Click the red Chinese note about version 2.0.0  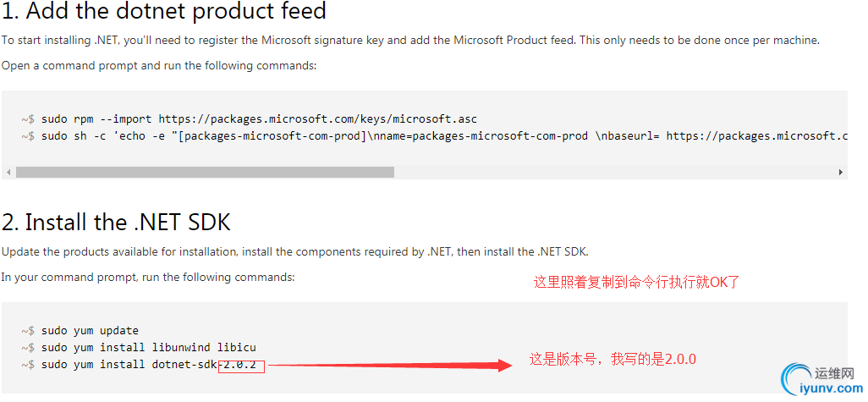click(x=613, y=360)
